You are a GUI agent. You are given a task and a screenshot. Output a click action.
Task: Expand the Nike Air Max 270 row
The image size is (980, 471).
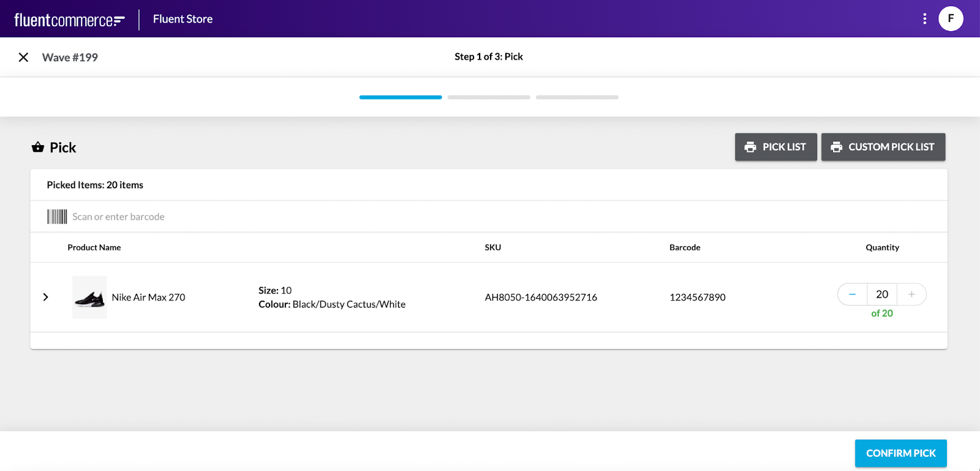[x=45, y=297]
